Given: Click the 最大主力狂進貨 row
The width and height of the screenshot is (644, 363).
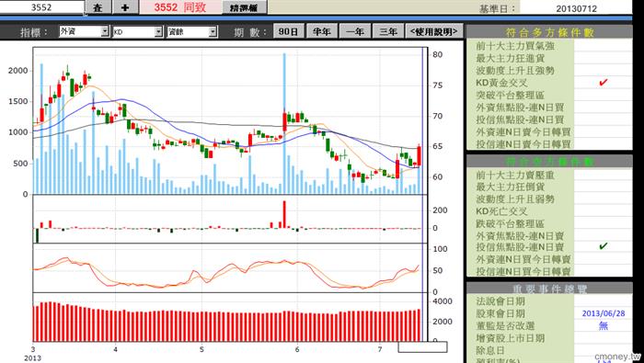Looking at the screenshot, I should pos(549,58).
